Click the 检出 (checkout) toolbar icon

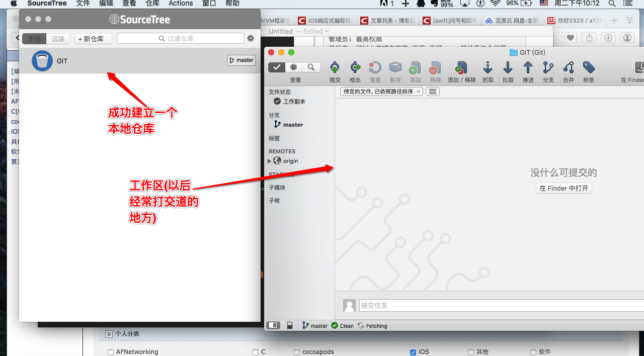pos(355,68)
